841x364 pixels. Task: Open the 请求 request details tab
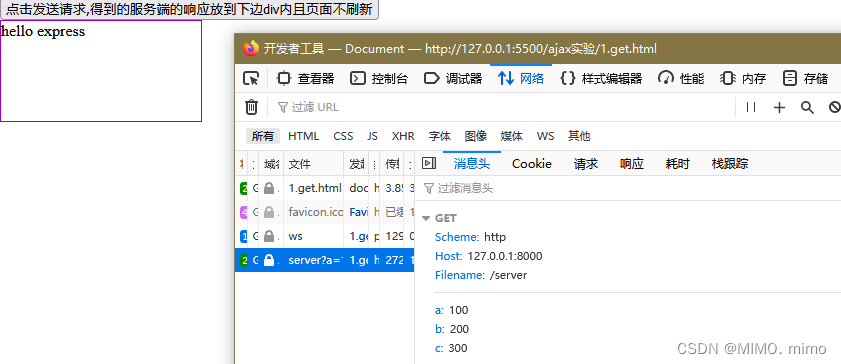586,164
